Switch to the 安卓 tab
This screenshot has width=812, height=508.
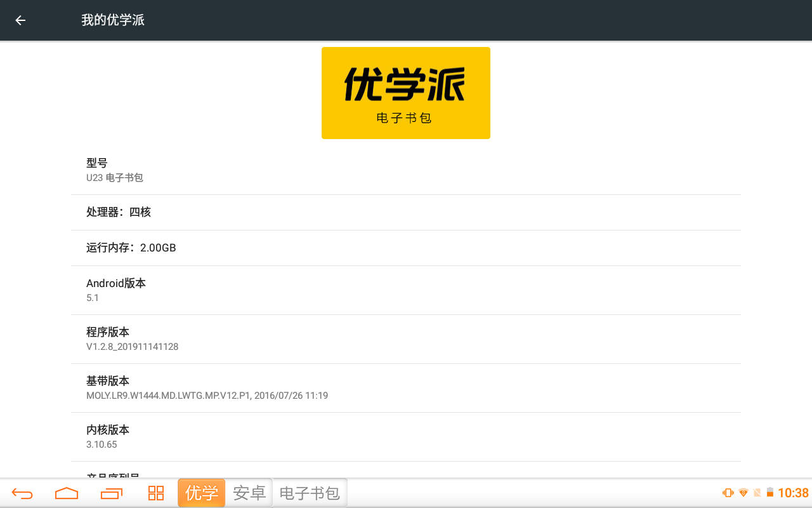pyautogui.click(x=249, y=493)
